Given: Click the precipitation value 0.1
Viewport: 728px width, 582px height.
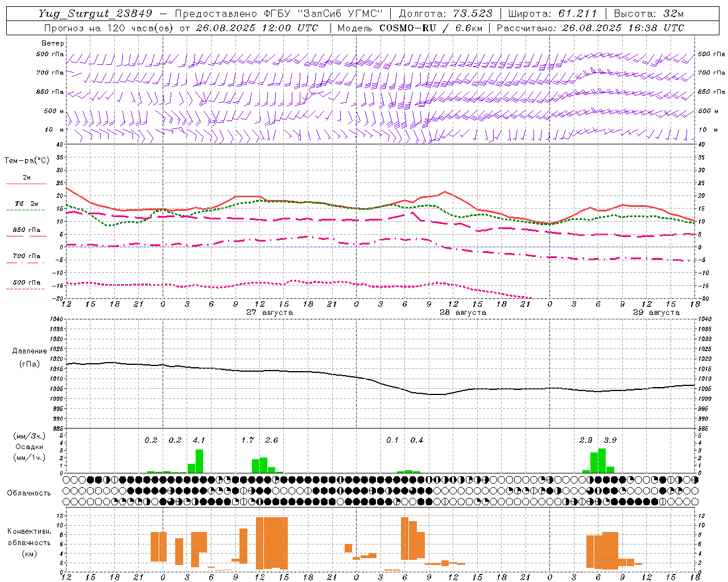Looking at the screenshot, I should 392,440.
